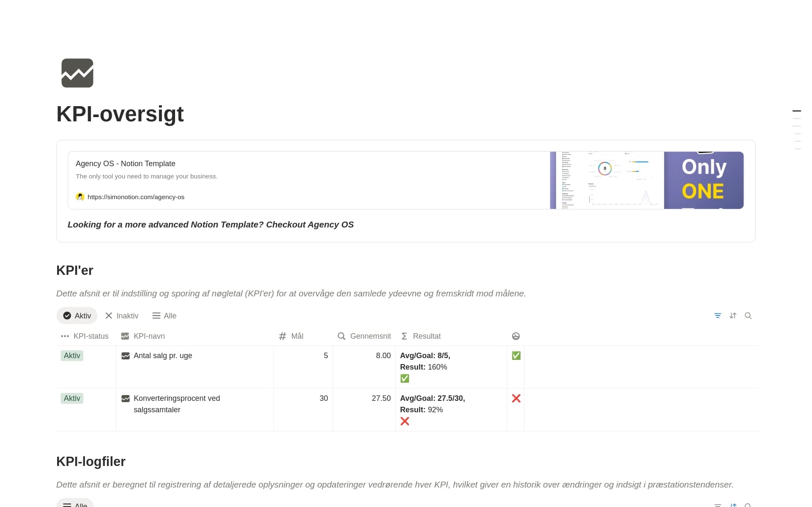Open the filter icon in KPI'er database

click(x=718, y=316)
